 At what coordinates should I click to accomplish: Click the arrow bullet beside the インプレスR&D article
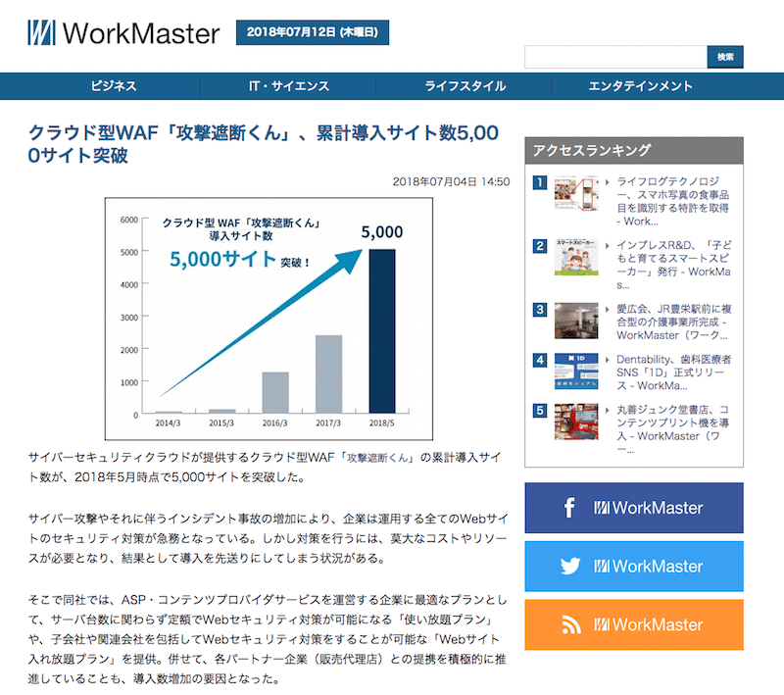coord(607,246)
